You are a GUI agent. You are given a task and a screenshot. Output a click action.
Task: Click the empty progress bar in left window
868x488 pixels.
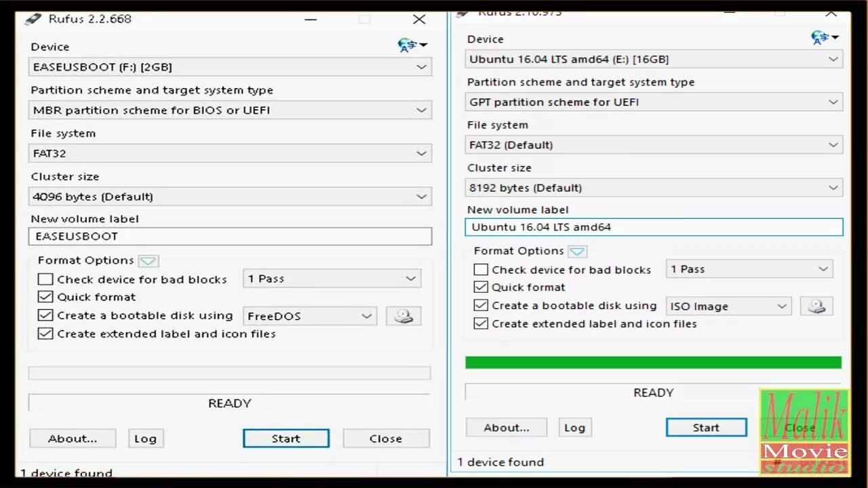pos(229,373)
